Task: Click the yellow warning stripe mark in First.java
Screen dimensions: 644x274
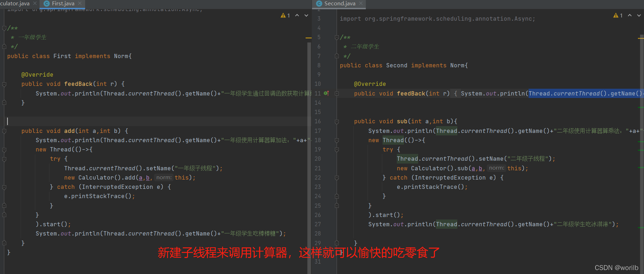Action: (308, 38)
